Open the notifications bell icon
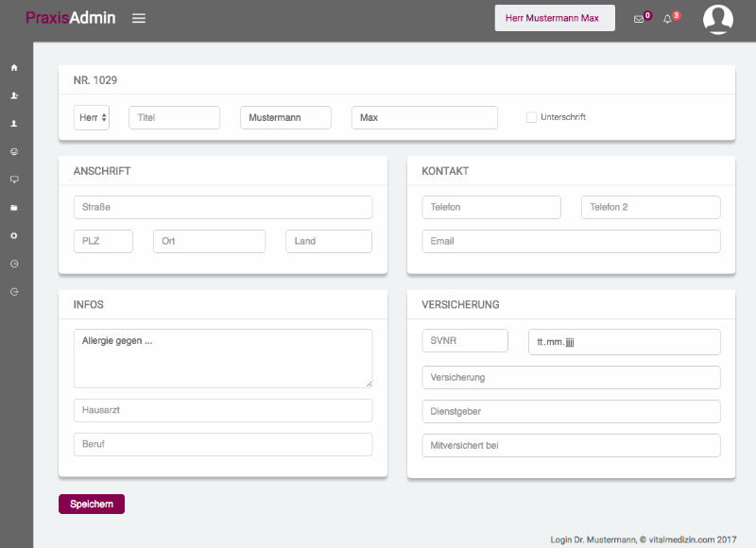The height and width of the screenshot is (548, 756). coord(667,19)
